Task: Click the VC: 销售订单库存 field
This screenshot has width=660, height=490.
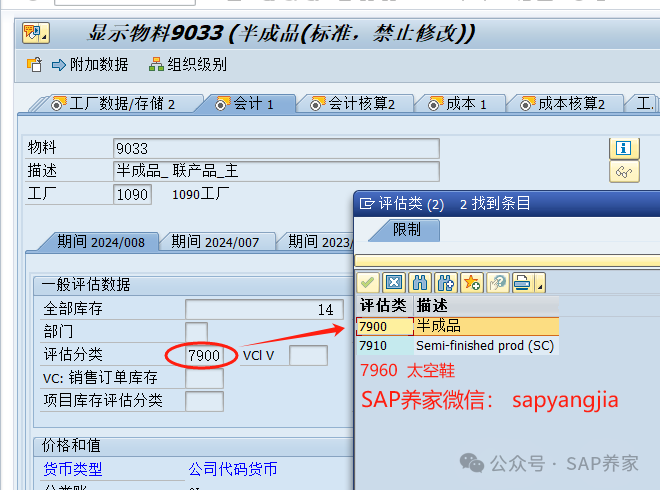Action: point(204,378)
